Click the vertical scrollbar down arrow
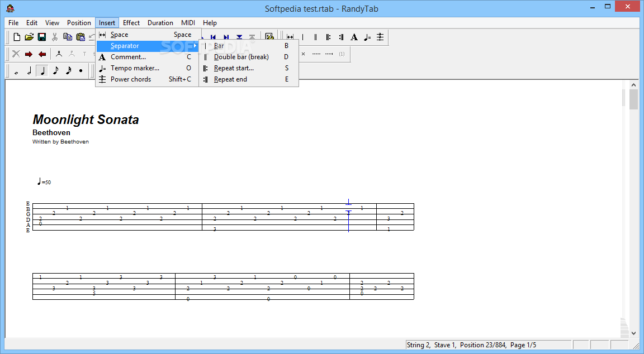Viewport: 644px width, 354px height. (x=633, y=333)
